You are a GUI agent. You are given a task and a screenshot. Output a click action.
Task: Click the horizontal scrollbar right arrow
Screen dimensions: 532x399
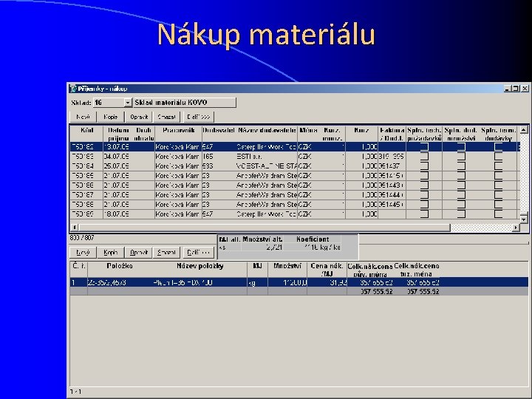tap(516, 228)
